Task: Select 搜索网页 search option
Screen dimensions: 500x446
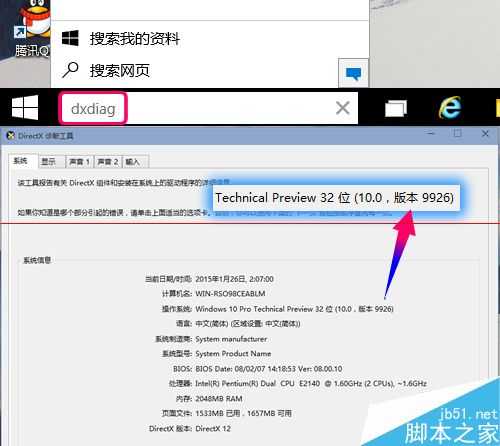Action: [119, 71]
